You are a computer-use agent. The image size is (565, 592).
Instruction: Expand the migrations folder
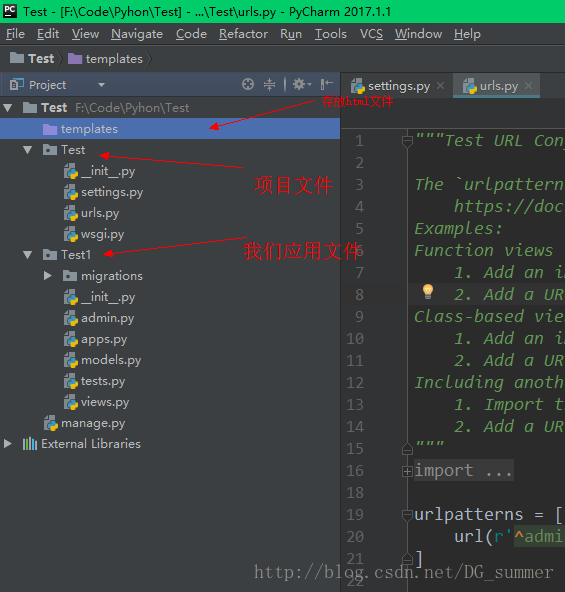(48, 276)
